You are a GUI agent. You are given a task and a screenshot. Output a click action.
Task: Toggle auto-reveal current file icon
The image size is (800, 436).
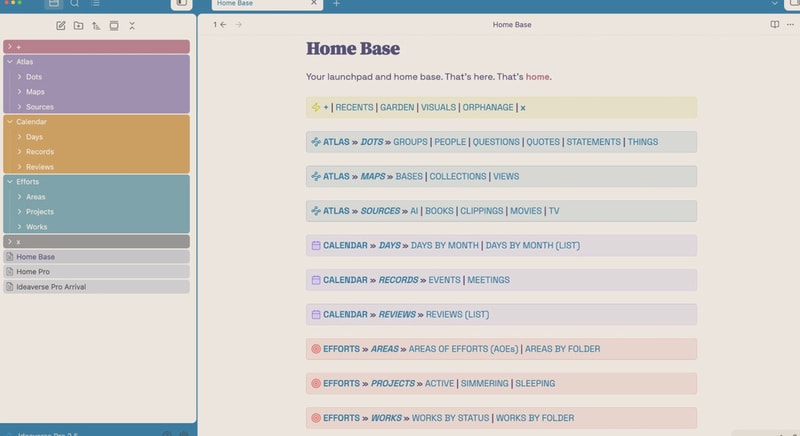114,25
